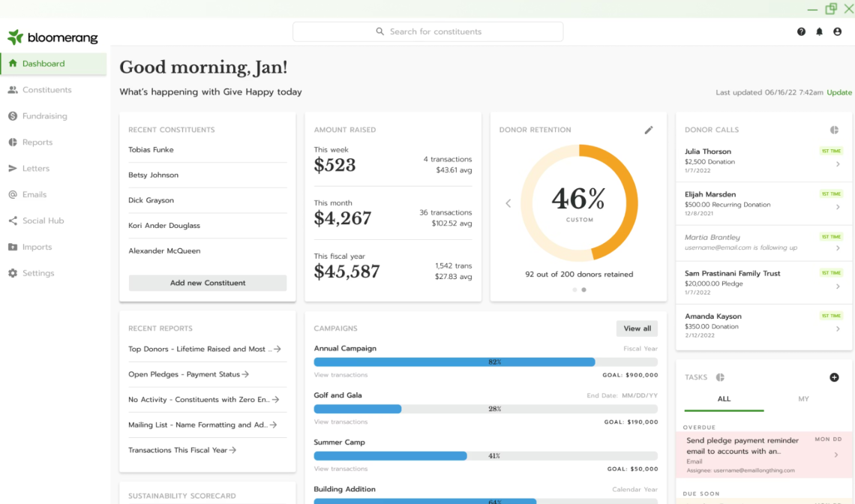Open the user account icon

click(x=837, y=31)
